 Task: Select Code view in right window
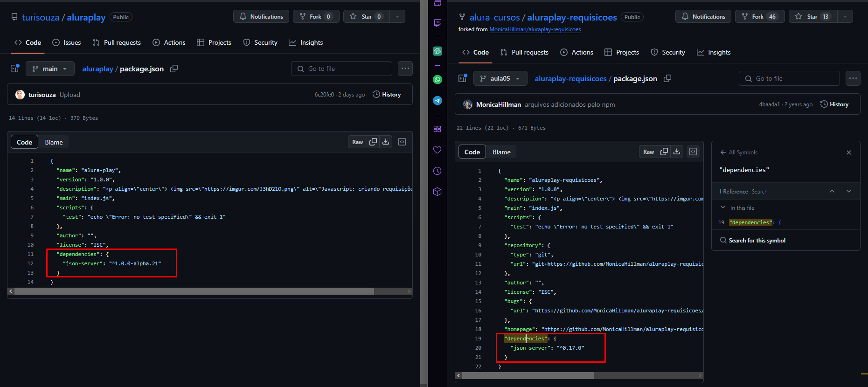coord(472,152)
